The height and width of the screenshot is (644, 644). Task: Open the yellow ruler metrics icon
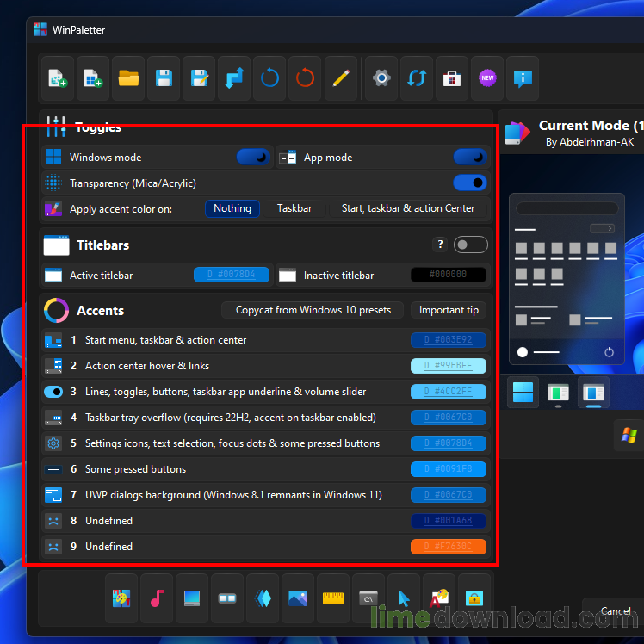[x=333, y=598]
